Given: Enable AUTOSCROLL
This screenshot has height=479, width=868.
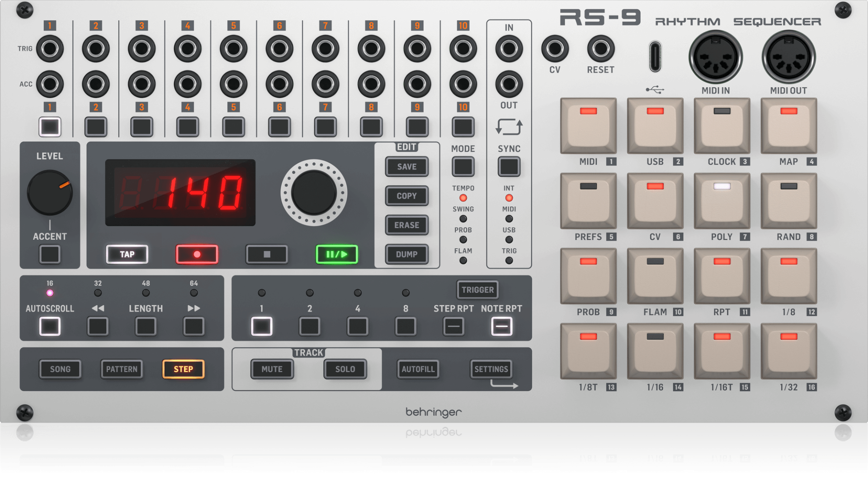Looking at the screenshot, I should pyautogui.click(x=50, y=326).
